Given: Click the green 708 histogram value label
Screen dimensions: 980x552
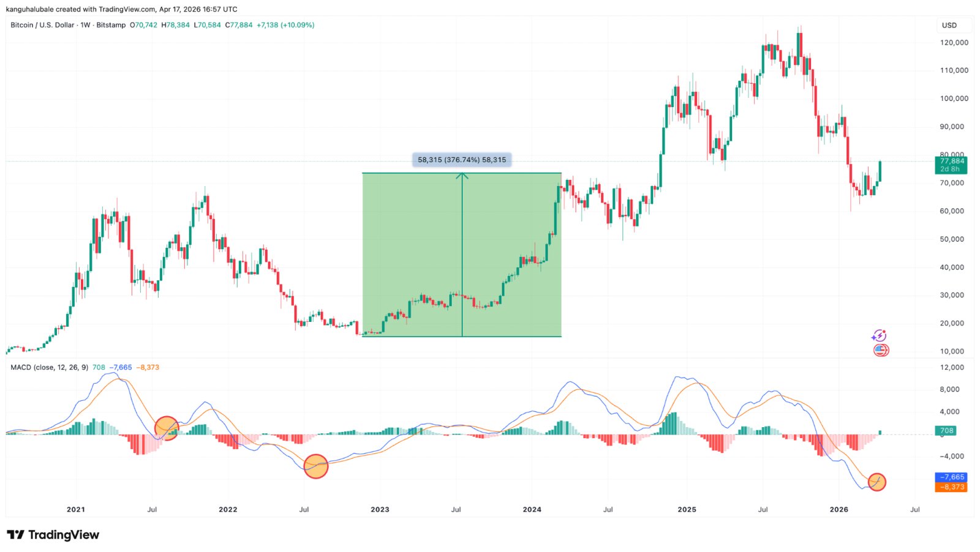Looking at the screenshot, I should tap(947, 431).
